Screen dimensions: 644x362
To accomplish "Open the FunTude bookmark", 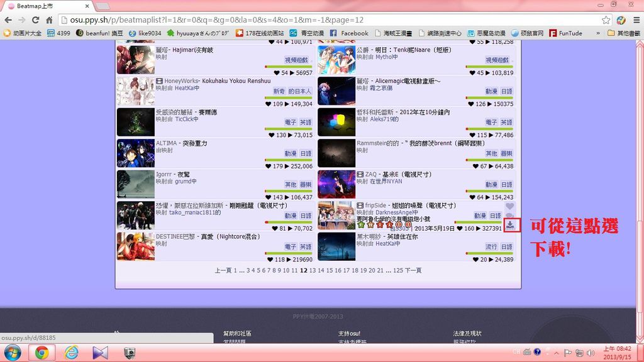I will [x=565, y=33].
